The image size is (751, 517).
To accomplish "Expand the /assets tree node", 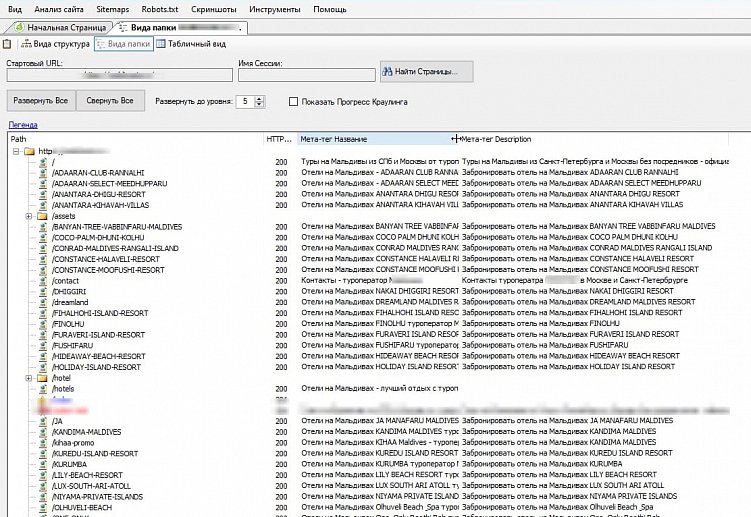I will 29,215.
